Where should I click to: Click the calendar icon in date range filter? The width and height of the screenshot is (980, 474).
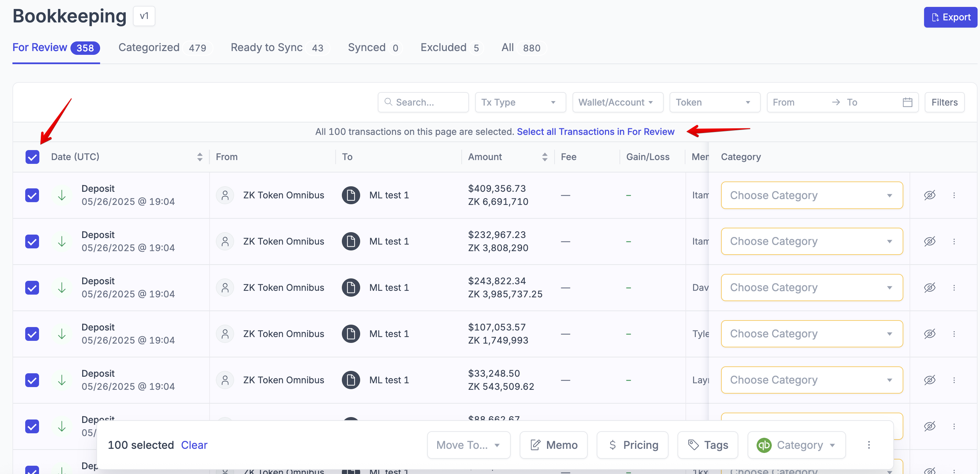point(907,102)
